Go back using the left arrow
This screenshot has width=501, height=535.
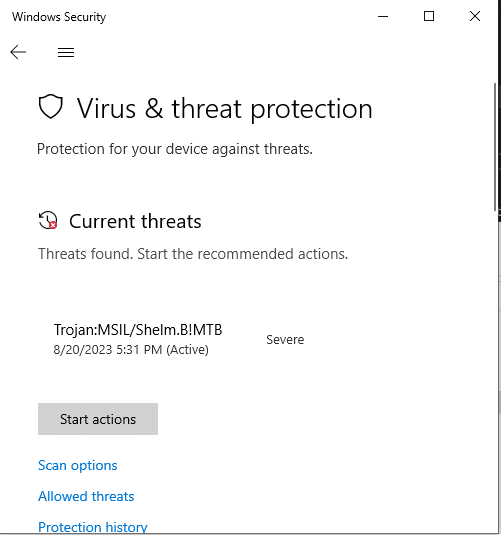click(x=18, y=52)
